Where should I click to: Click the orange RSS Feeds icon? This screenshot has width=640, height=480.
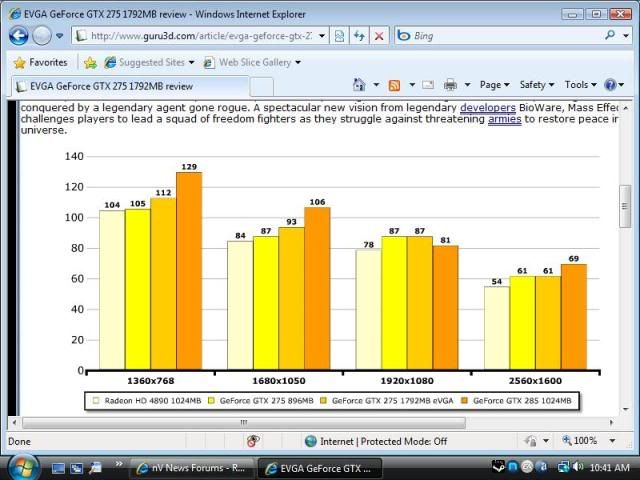[x=394, y=85]
